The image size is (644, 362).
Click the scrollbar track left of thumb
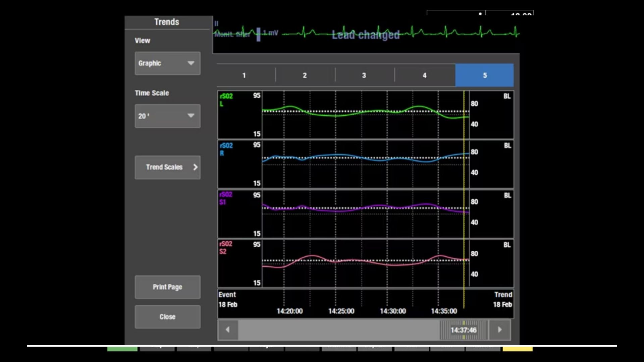[339, 330]
